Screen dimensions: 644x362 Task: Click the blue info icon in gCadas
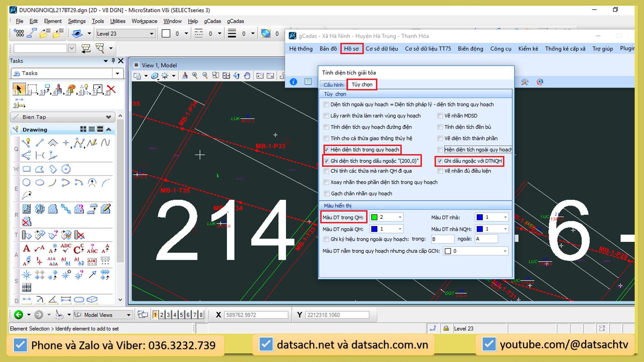pos(293,82)
